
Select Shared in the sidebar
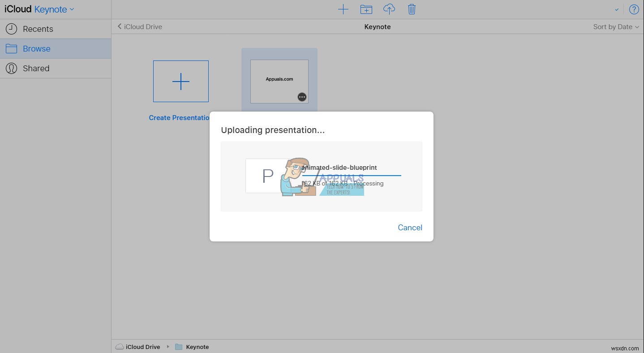click(x=56, y=69)
